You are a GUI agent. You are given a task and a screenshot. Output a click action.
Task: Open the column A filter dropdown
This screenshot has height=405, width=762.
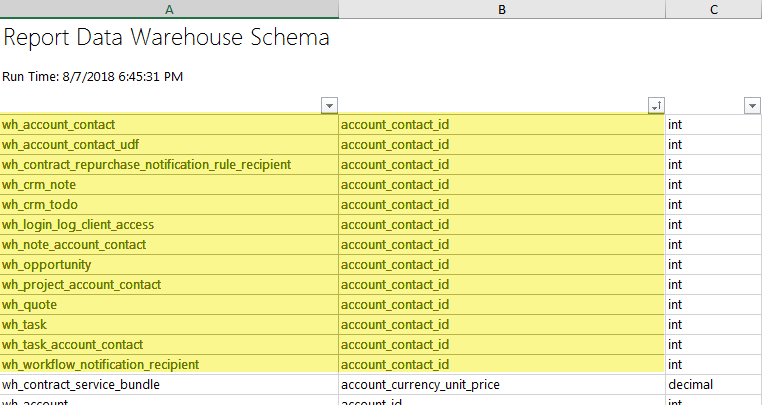tap(329, 106)
